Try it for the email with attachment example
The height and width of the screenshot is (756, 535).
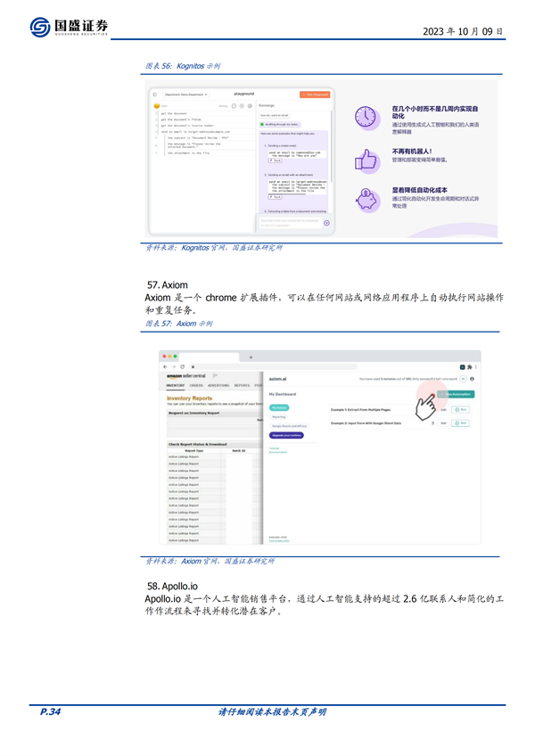275,197
